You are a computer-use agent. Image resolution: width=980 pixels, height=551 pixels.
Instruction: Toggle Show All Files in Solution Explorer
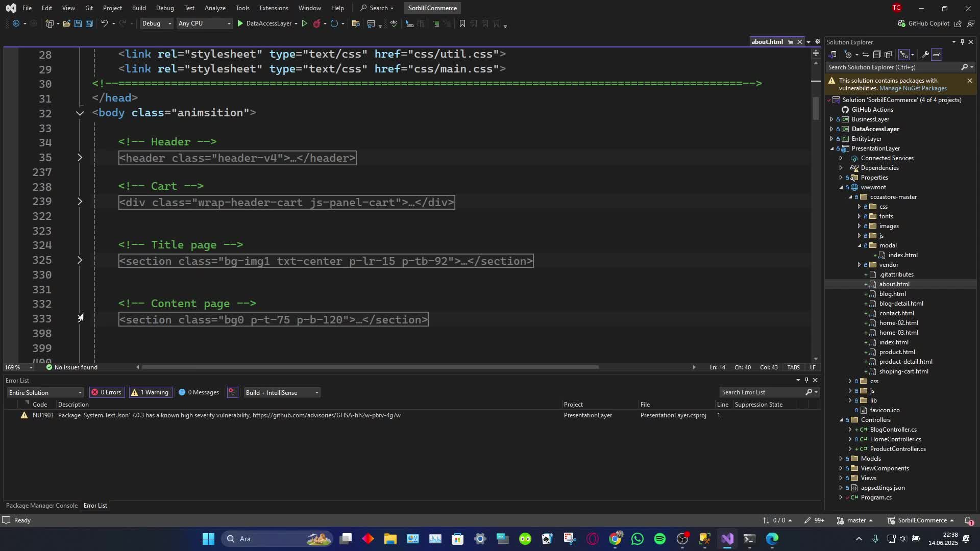[x=888, y=55]
